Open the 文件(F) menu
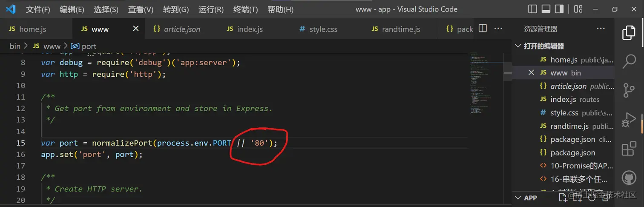This screenshot has width=644, height=207. pos(38,9)
